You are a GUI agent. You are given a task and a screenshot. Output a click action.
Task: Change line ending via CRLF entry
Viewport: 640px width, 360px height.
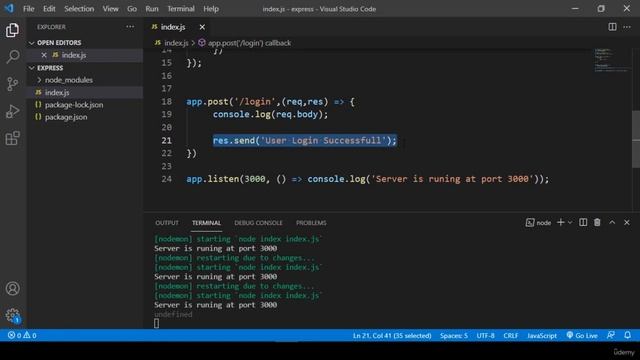pyautogui.click(x=511, y=336)
